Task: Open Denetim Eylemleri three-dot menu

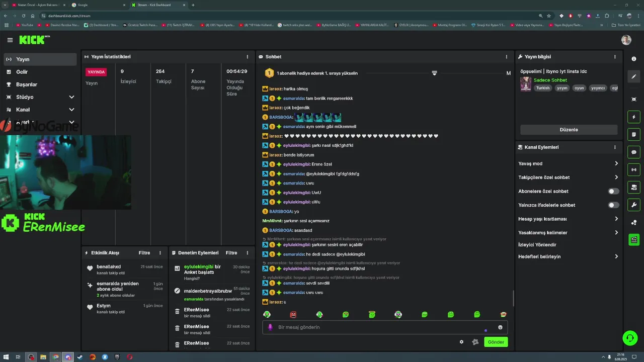Action: tap(247, 253)
